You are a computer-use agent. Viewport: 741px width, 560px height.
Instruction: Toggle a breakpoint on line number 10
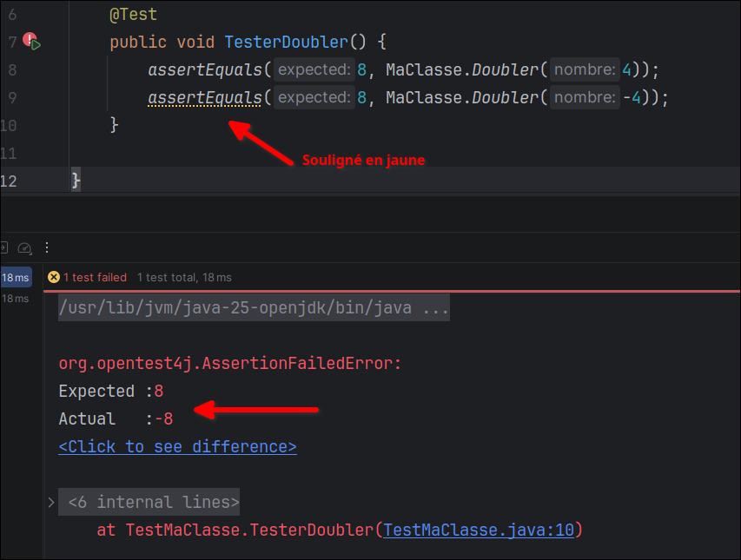[x=9, y=126]
